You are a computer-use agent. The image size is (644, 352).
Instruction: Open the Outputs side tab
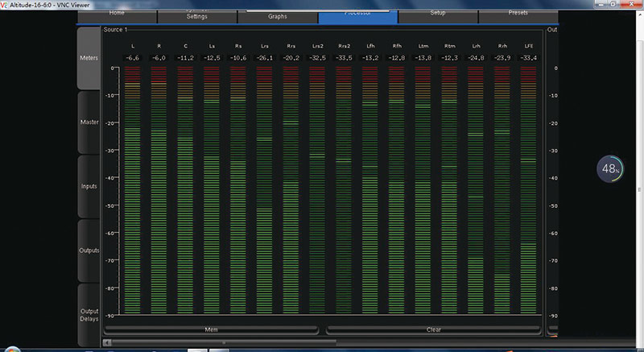pyautogui.click(x=89, y=251)
